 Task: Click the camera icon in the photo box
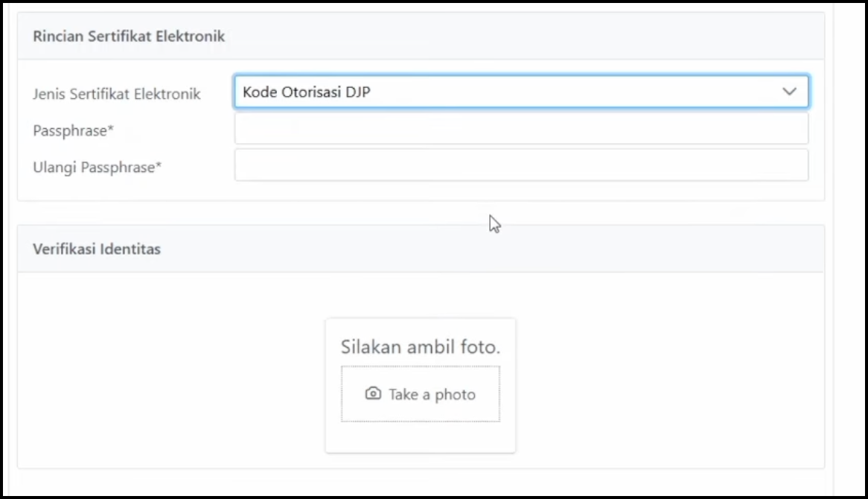[x=373, y=394]
